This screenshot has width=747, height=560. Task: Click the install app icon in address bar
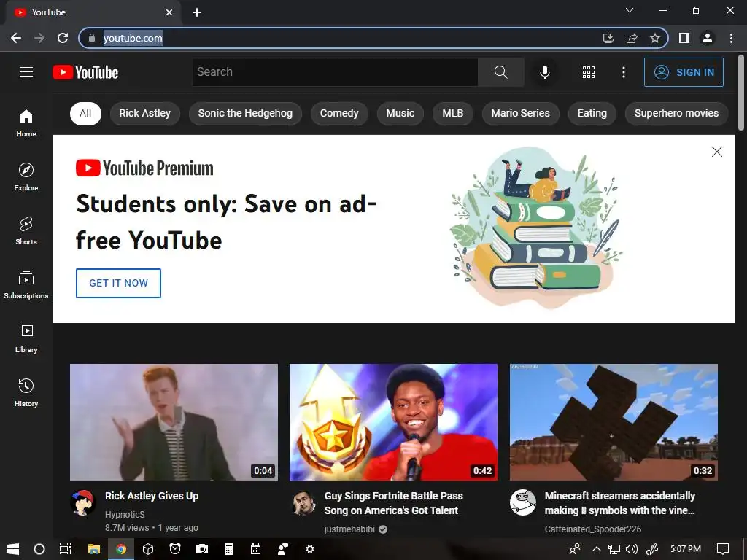(608, 38)
